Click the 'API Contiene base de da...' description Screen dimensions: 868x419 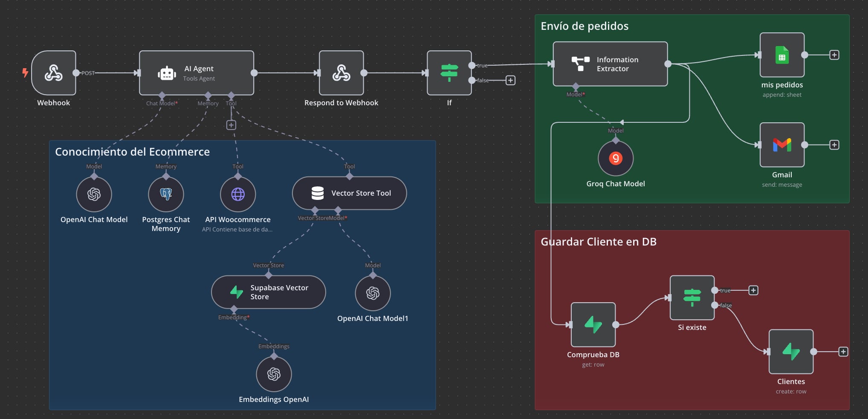(x=237, y=229)
